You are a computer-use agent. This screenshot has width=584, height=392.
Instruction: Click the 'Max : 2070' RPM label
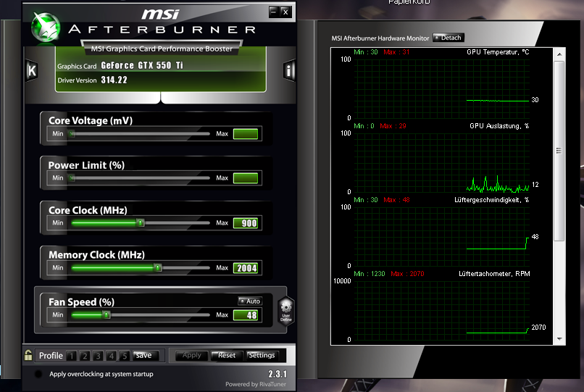click(407, 274)
